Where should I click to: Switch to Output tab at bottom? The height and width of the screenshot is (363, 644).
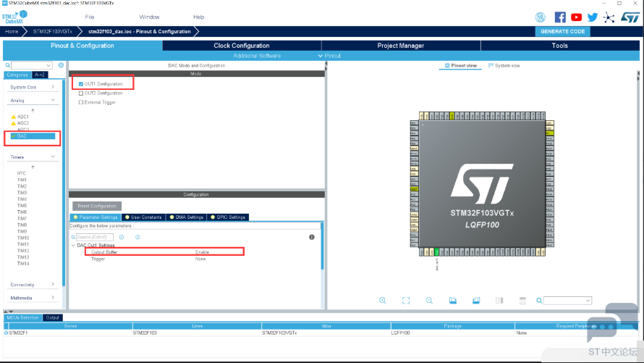[53, 318]
